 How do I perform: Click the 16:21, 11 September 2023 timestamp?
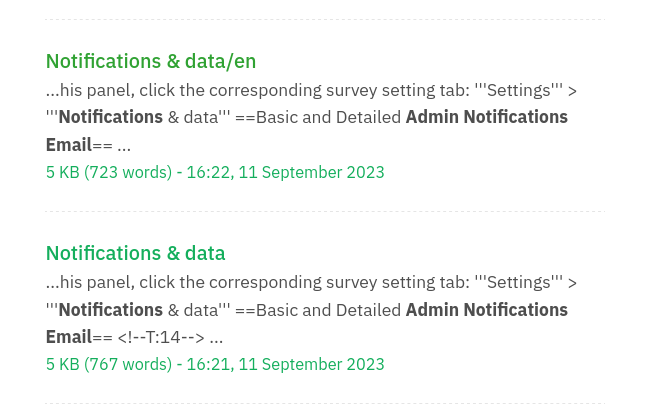(285, 364)
